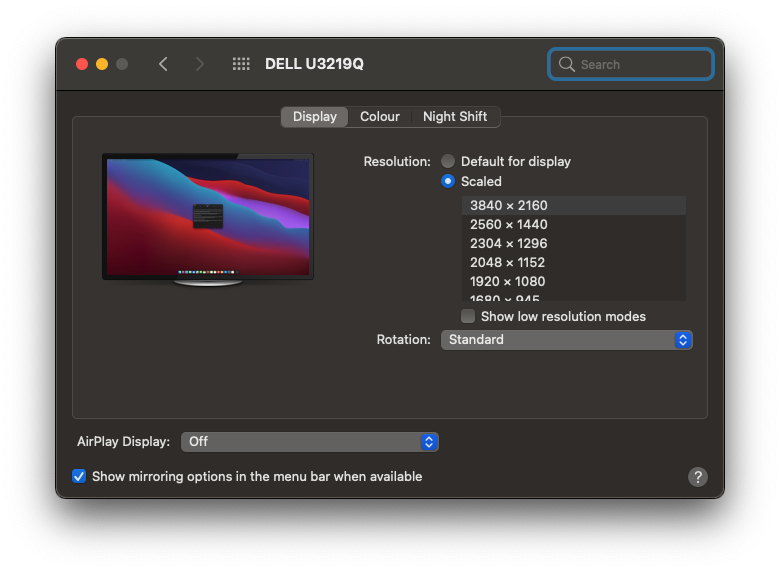780x572 pixels.
Task: Choose 2048 × 1152 resolution
Action: [x=574, y=262]
